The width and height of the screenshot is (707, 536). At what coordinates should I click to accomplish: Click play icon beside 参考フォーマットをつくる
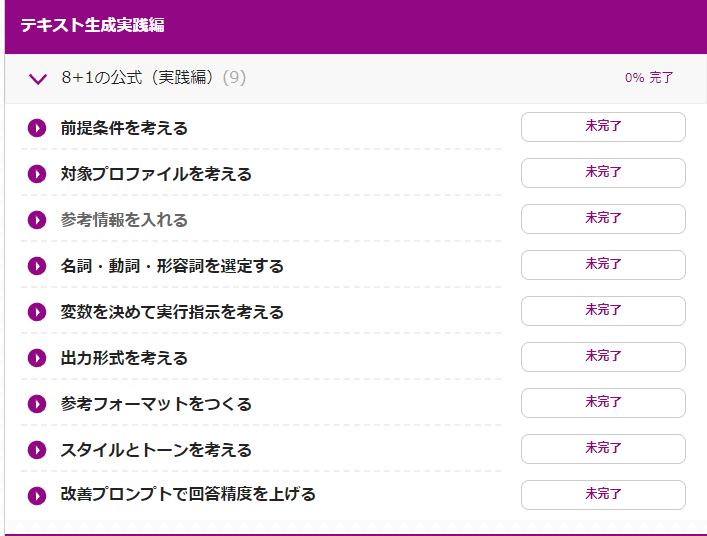click(37, 404)
